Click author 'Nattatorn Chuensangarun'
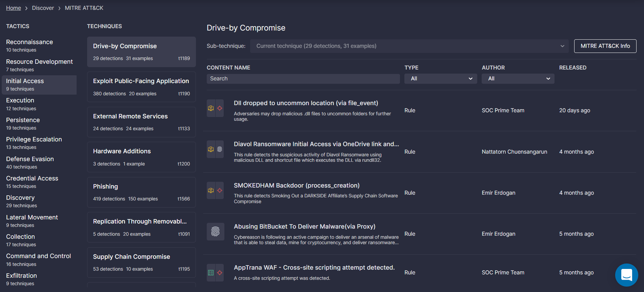This screenshot has width=644, height=292. click(x=514, y=152)
